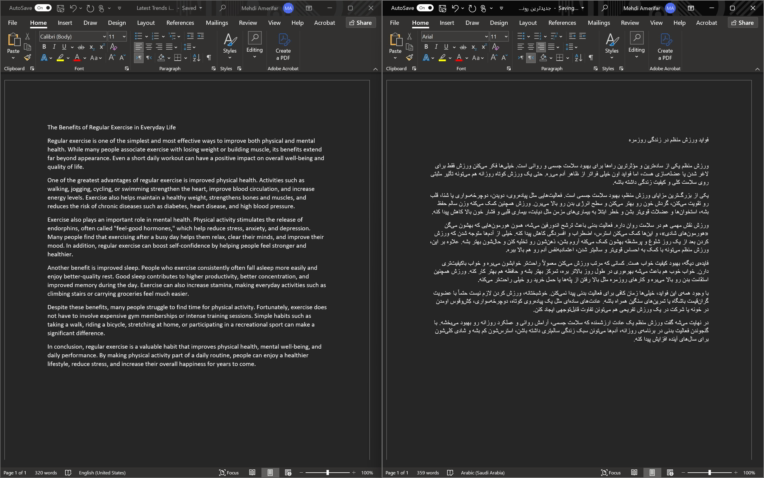
Task: Click zoom slider handle in left status bar
Action: 327,473
